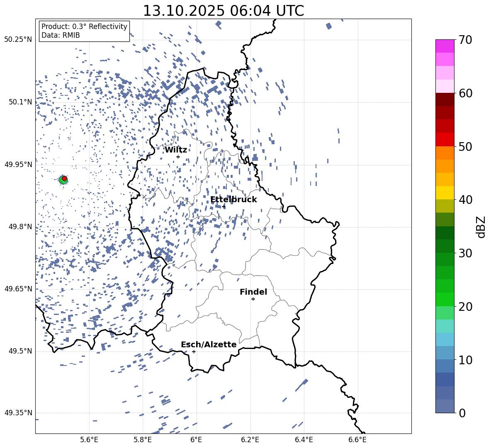Click the 6.4°E longitude label
Image resolution: width=491 pixels, height=448 pixels.
[x=304, y=440]
